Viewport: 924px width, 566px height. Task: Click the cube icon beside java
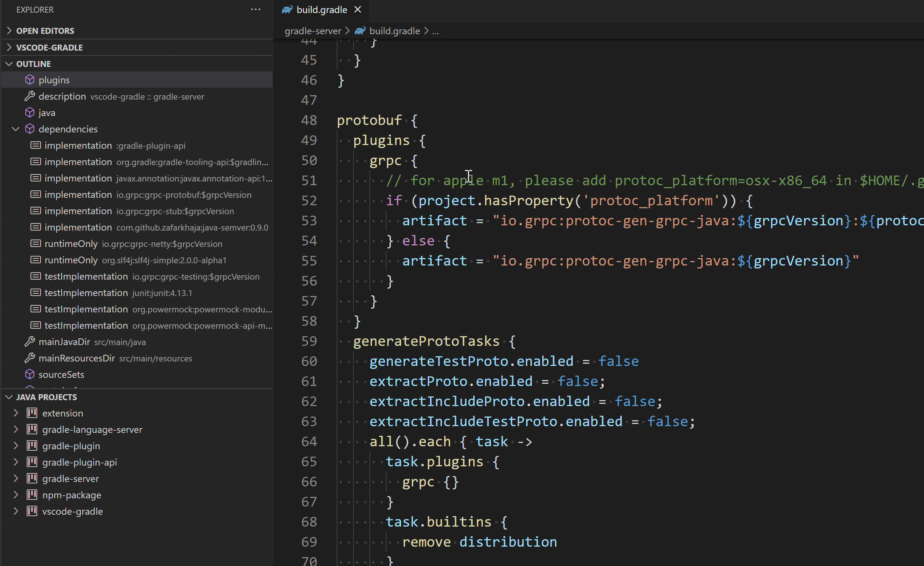click(x=30, y=112)
